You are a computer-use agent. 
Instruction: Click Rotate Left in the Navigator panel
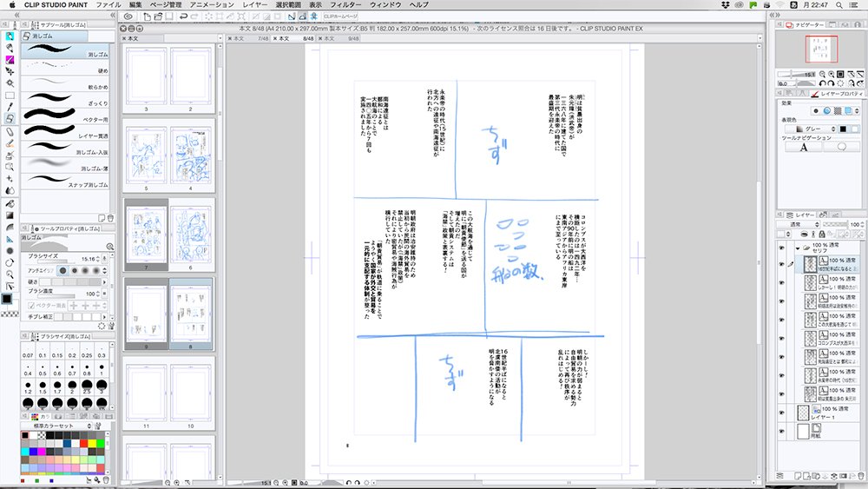coord(823,83)
